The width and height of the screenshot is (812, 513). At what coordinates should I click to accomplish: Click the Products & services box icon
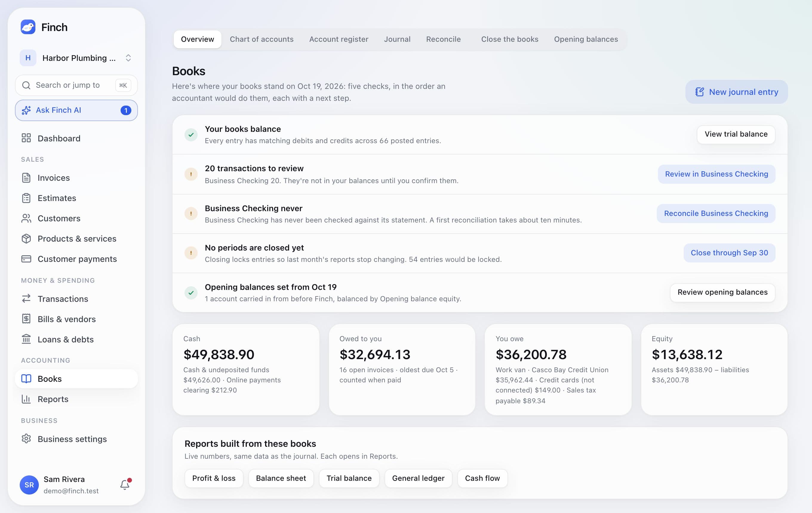tap(26, 239)
